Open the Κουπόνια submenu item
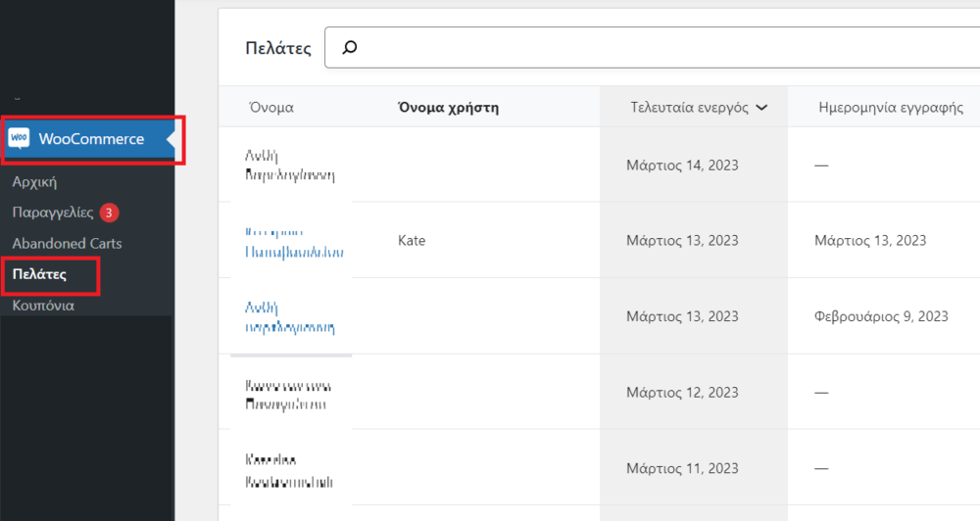980x521 pixels. [43, 306]
